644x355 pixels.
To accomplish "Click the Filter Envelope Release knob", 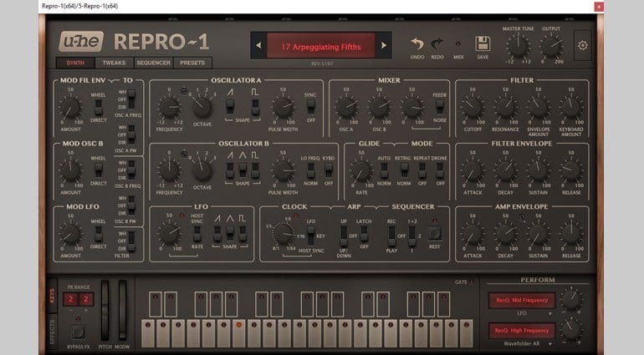I will point(571,170).
